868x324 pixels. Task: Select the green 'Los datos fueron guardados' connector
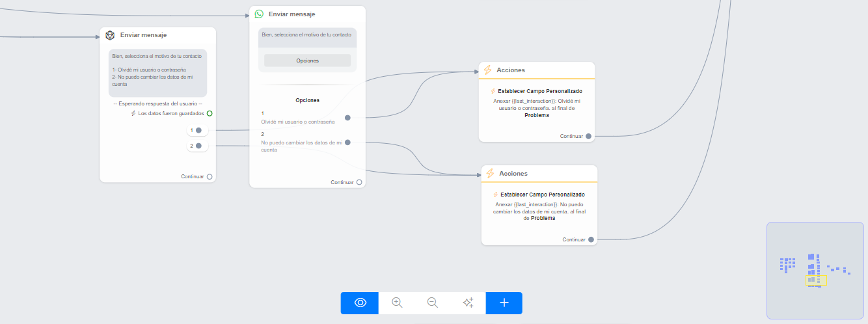pyautogui.click(x=210, y=113)
